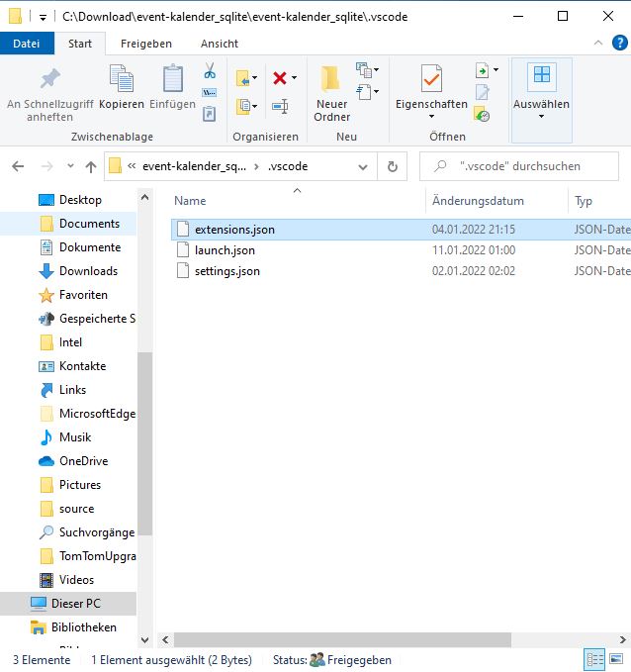This screenshot has width=631, height=672.
Task: Click the red X delete icon
Action: (280, 77)
